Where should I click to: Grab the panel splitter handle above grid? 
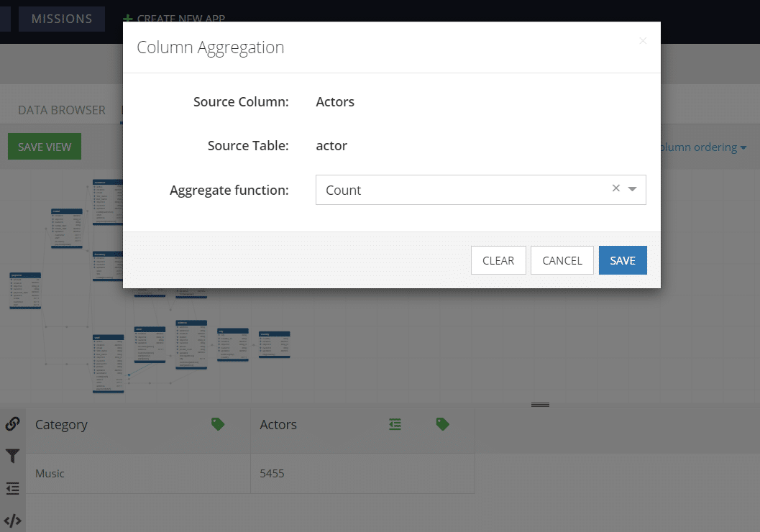click(541, 405)
